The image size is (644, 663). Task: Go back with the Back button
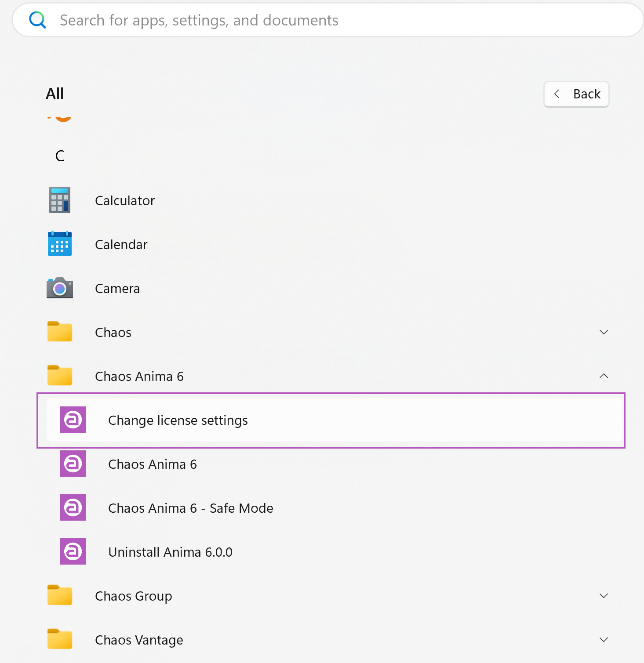tap(576, 94)
